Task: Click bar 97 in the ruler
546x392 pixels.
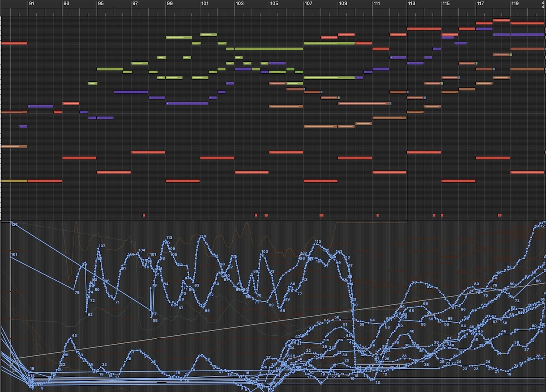Action: click(135, 4)
